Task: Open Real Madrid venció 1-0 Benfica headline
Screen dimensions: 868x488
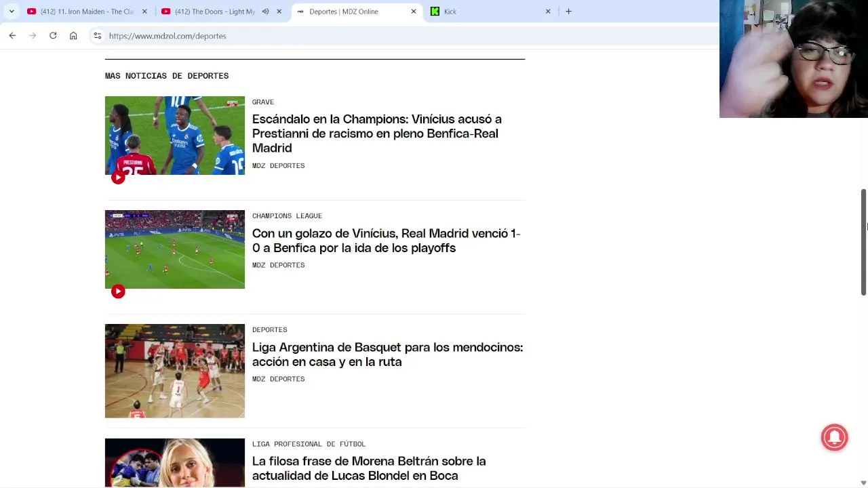Action: tap(387, 241)
